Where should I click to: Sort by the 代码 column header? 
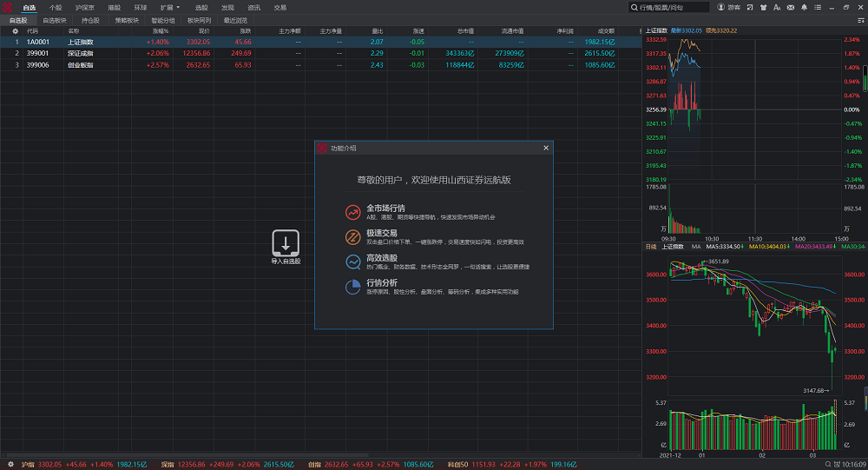click(33, 31)
